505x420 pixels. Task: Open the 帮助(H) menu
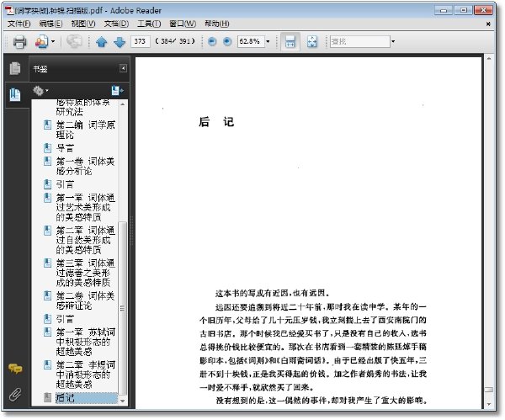pyautogui.click(x=217, y=24)
